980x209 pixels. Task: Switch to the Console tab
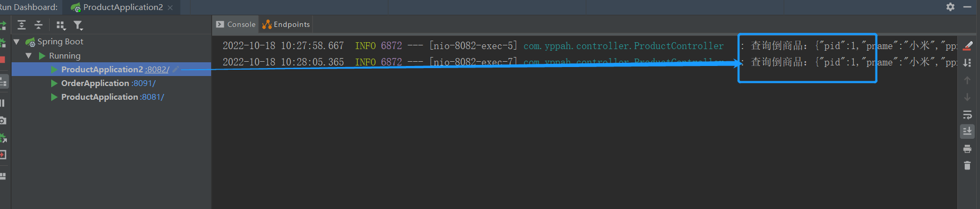coord(235,24)
